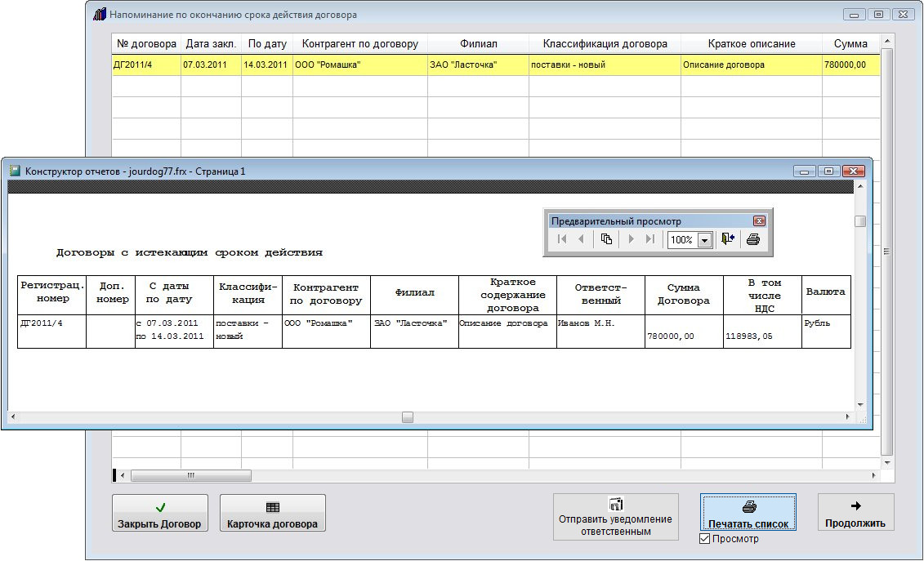The height and width of the screenshot is (561, 924).
Task: Click the Close Preview door icon
Action: point(728,239)
